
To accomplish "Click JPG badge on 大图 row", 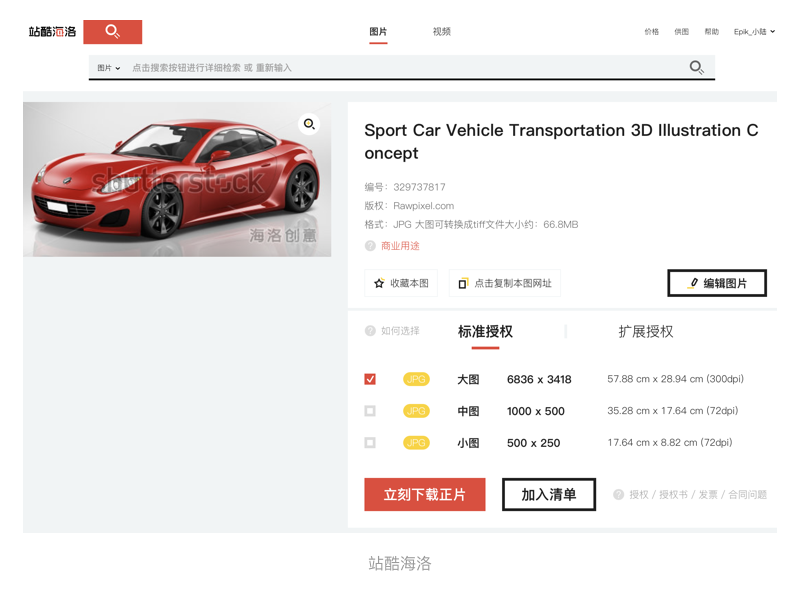I will click(416, 379).
